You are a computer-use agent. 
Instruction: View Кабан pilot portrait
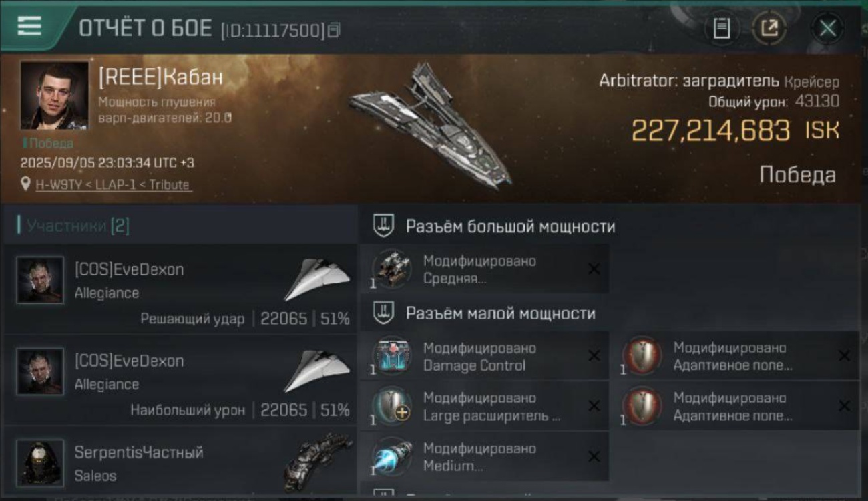pyautogui.click(x=54, y=96)
